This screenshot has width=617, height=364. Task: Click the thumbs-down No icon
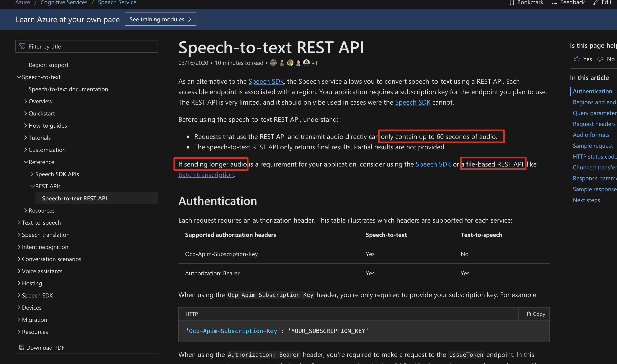600,59
